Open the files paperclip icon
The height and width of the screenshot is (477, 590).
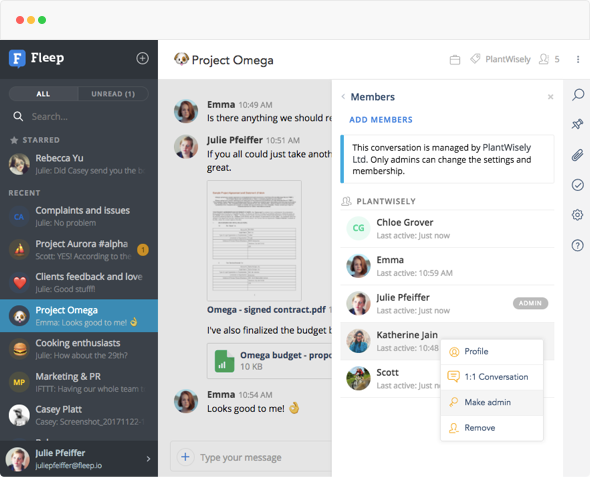[578, 155]
